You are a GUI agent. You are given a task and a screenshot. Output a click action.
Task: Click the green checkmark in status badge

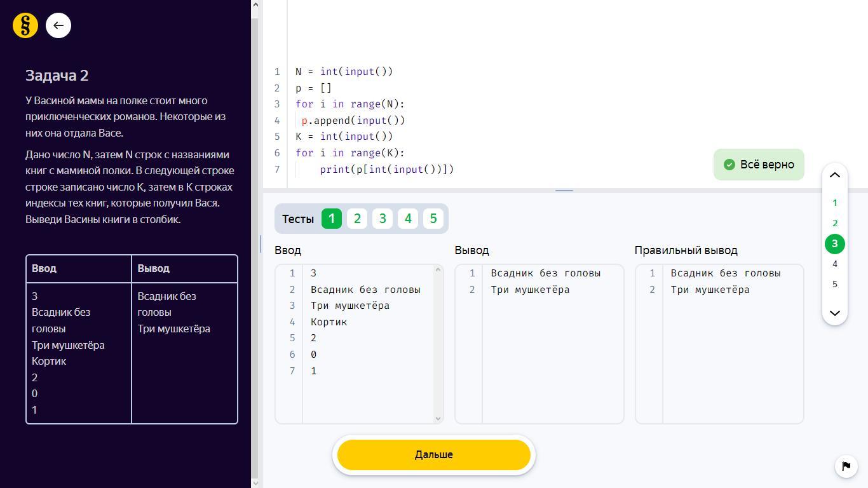[729, 165]
